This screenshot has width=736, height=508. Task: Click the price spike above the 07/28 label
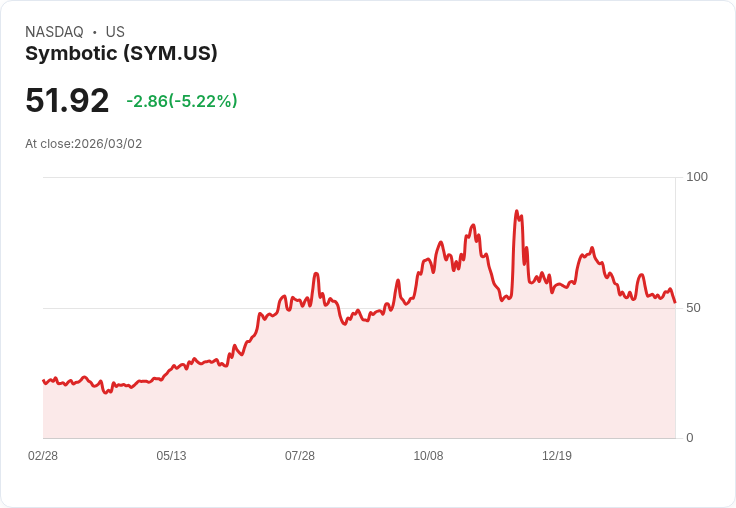pyautogui.click(x=316, y=273)
